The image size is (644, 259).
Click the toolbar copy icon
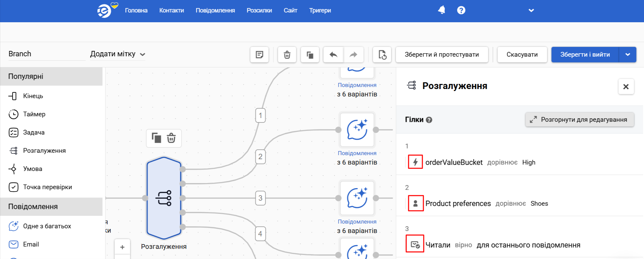310,55
